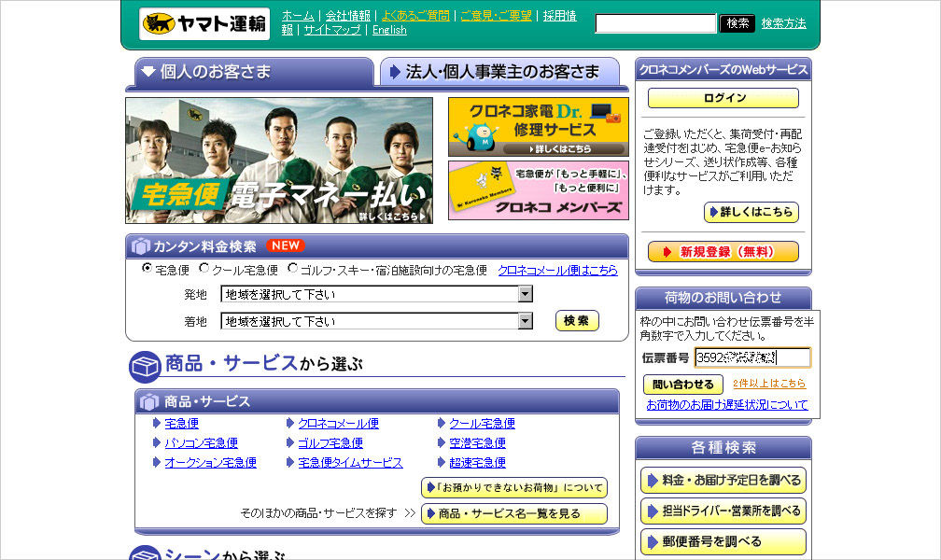The image size is (941, 560).
Task: Open the 宅急便タイムサービス link
Action: click(350, 463)
